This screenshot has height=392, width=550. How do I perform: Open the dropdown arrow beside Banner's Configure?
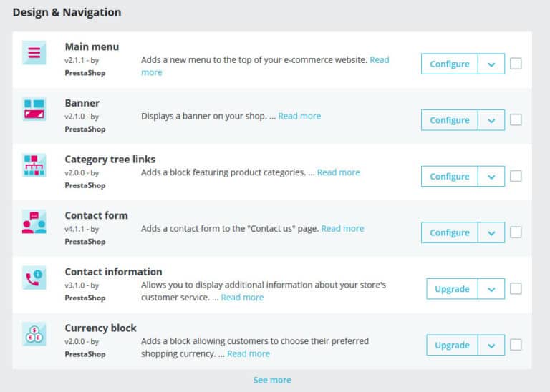coord(491,120)
